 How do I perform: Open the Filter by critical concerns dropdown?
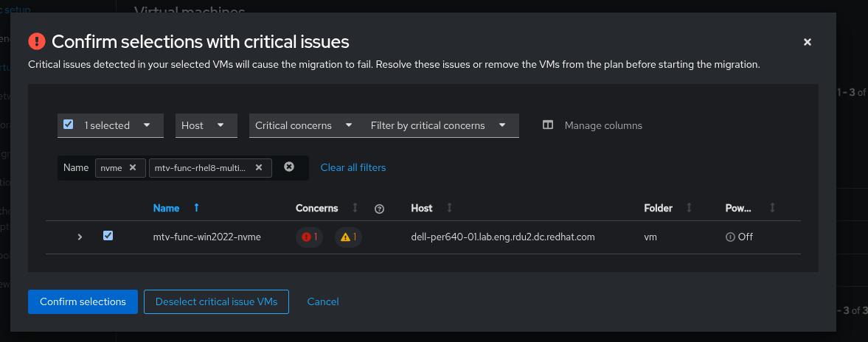pyautogui.click(x=438, y=125)
